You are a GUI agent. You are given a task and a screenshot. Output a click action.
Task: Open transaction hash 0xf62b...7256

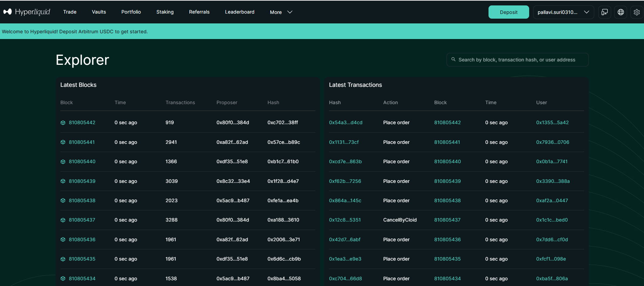(345, 181)
